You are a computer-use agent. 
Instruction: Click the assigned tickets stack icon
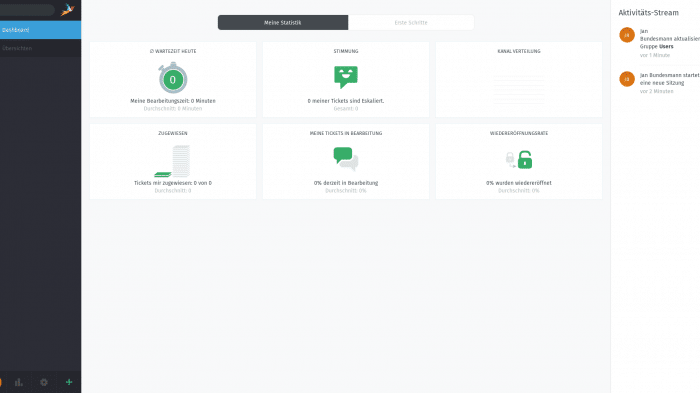(172, 161)
